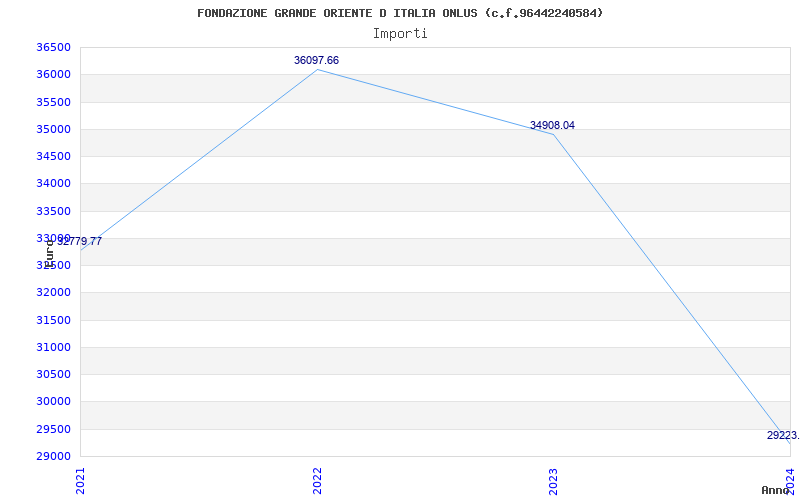Click the x-axis year 2021
The width and height of the screenshot is (800, 500).
click(81, 481)
